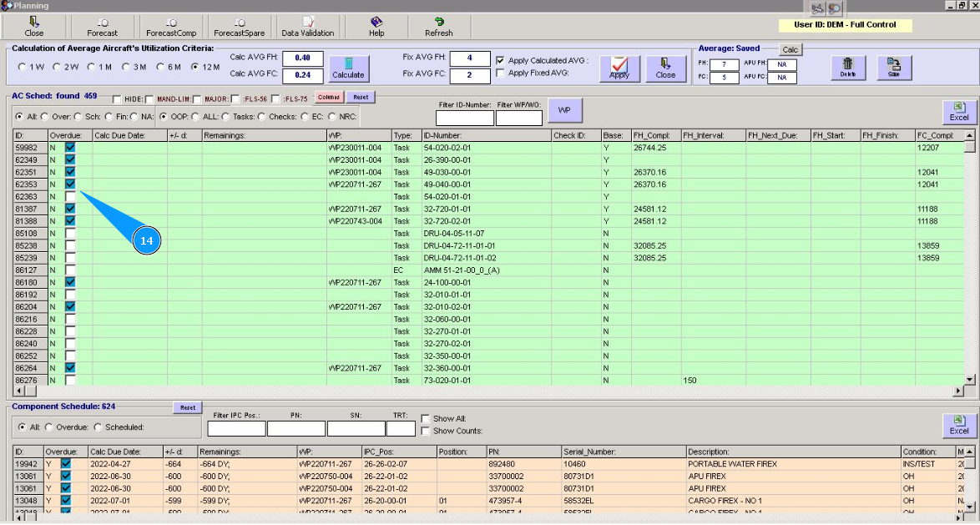Enable the Apply Fixed AVG checkbox

click(500, 73)
